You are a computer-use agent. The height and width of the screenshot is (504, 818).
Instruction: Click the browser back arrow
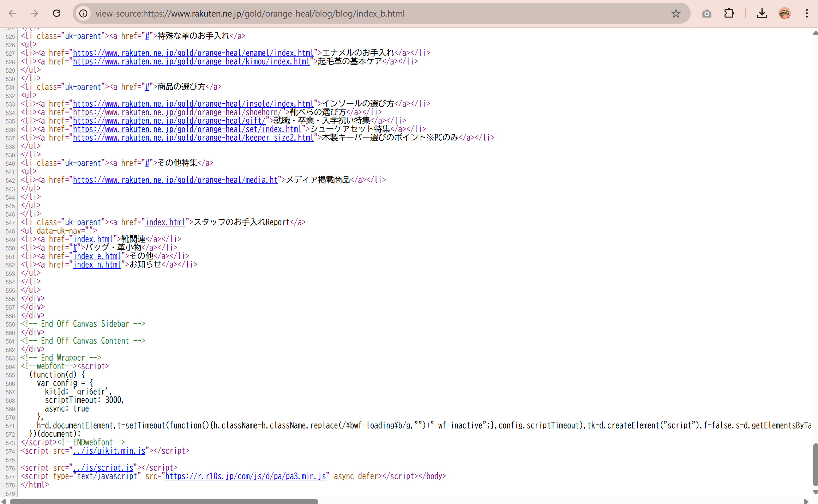[12, 13]
